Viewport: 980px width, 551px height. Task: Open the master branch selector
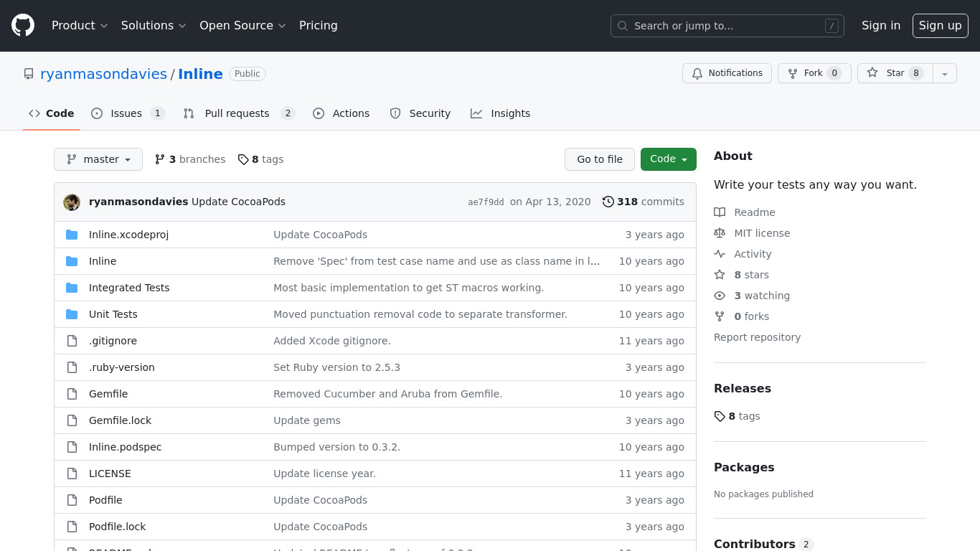(98, 159)
